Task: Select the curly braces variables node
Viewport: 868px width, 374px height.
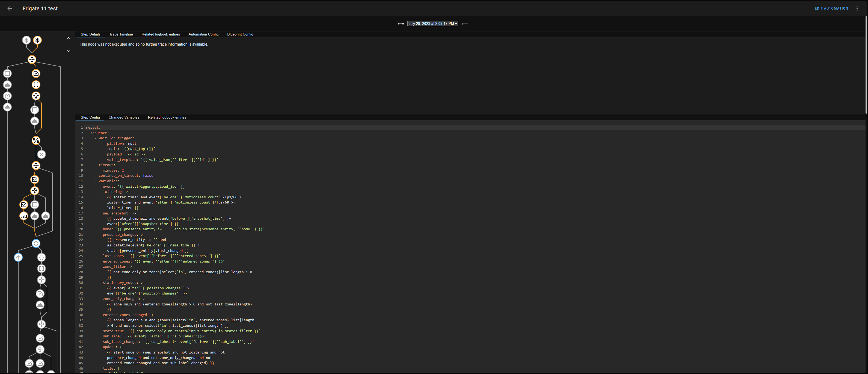Action: click(41, 257)
